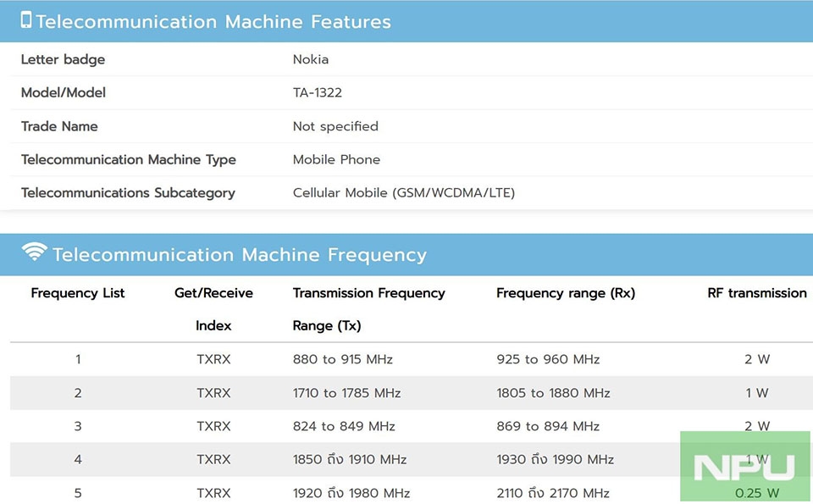
Task: Click the Not specified trade name value
Action: click(335, 126)
